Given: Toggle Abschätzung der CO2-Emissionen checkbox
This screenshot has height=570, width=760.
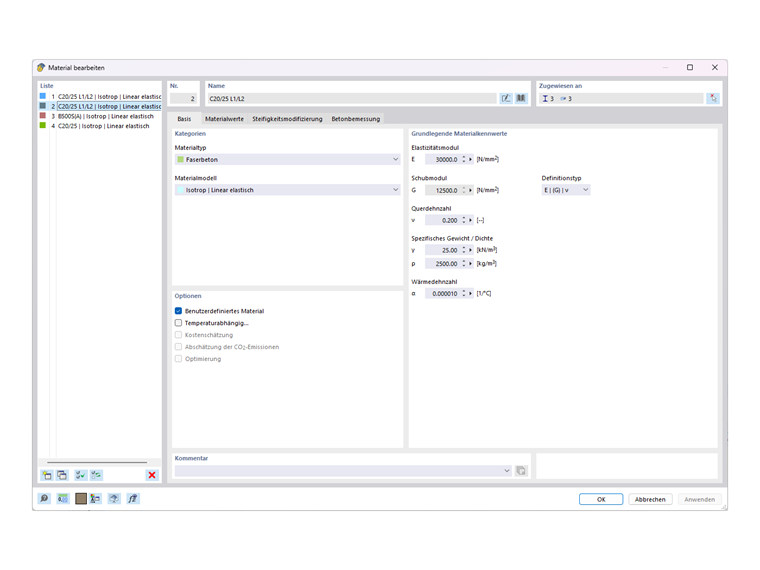Looking at the screenshot, I should coord(178,347).
